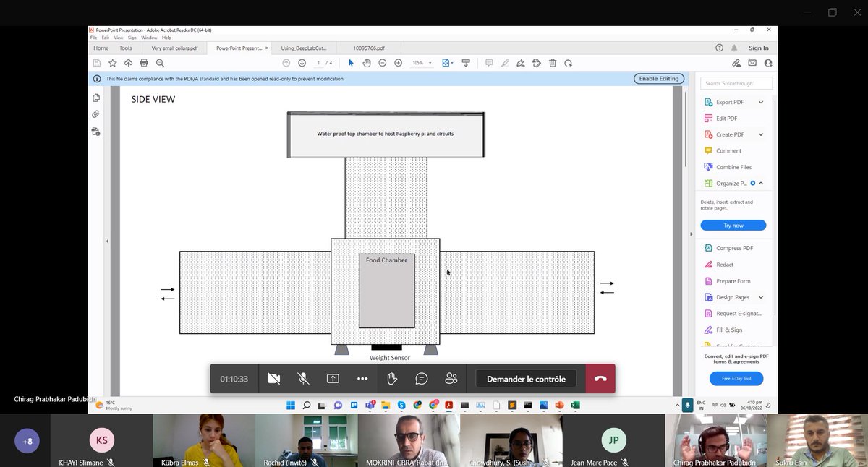Open the notifications bell
The height and width of the screenshot is (467, 868).
[x=734, y=48]
